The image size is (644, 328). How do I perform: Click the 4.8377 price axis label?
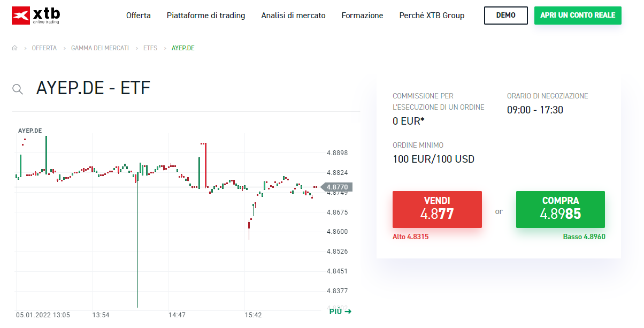tap(337, 291)
